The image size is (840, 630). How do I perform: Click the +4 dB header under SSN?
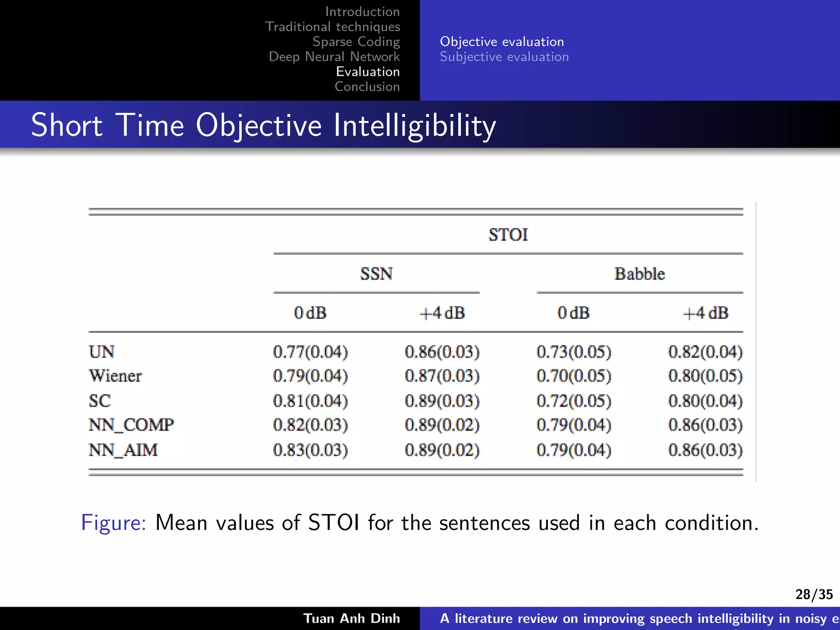click(x=442, y=313)
